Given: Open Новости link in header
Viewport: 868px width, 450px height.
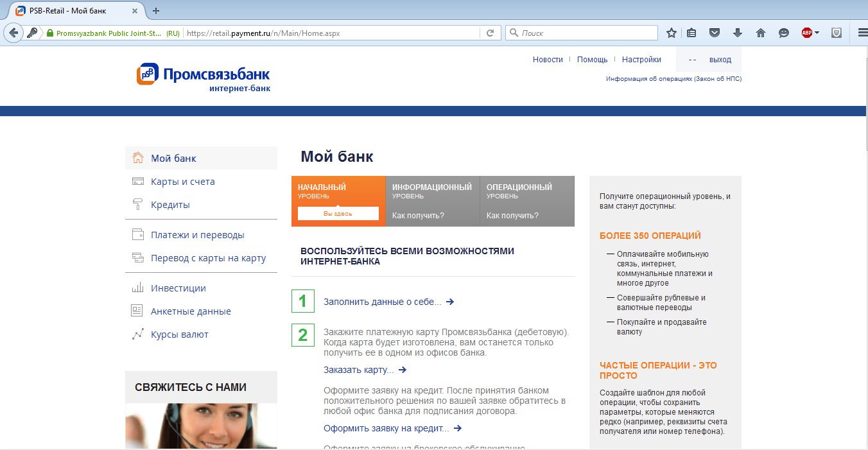Looking at the screenshot, I should (x=548, y=60).
